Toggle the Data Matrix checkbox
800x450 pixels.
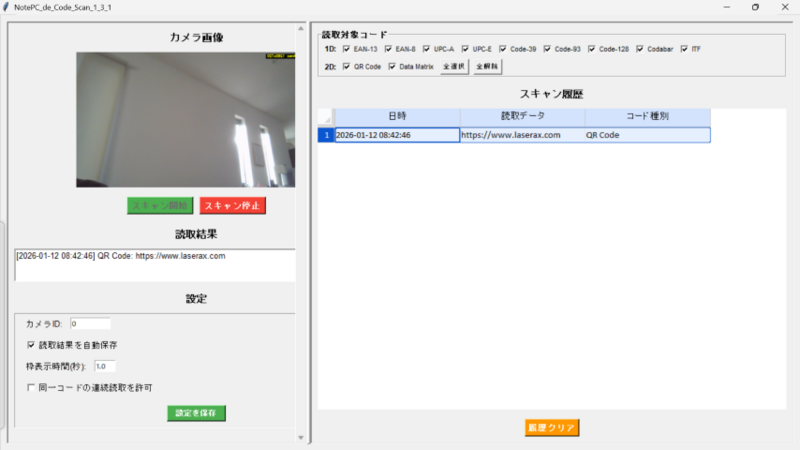click(392, 66)
